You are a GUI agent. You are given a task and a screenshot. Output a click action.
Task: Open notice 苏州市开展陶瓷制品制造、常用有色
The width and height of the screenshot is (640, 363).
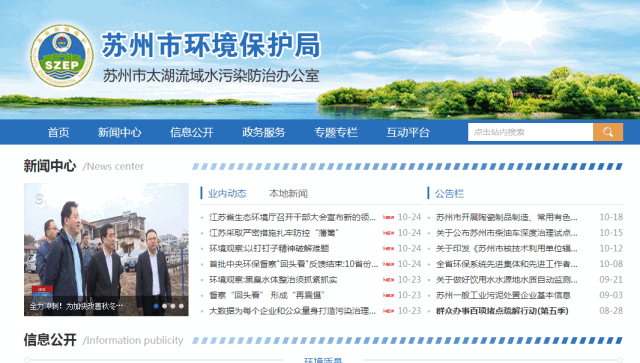pos(507,217)
